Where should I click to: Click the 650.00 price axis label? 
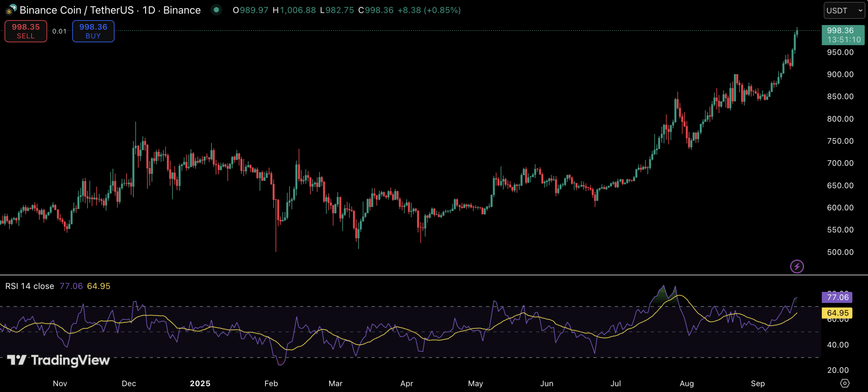click(840, 185)
